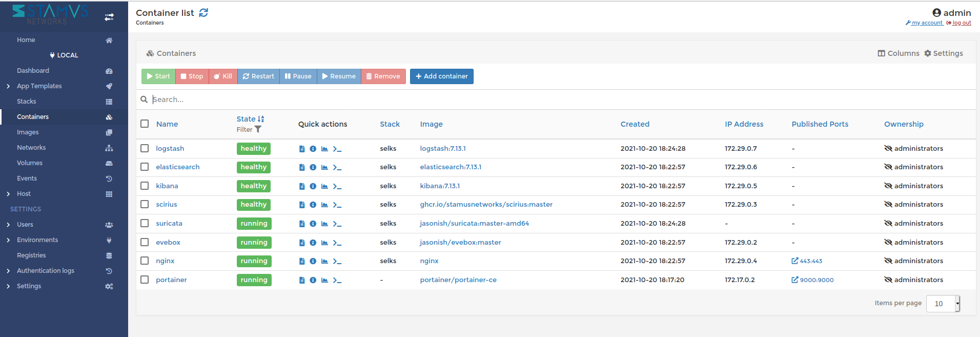Open logs icon for kibana container
Image resolution: width=980 pixels, height=337 pixels.
tap(302, 186)
